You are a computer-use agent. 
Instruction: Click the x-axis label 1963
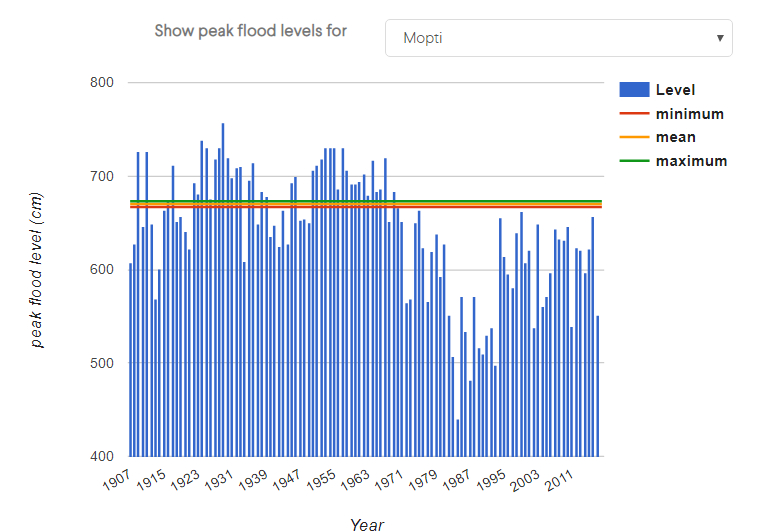pyautogui.click(x=355, y=480)
